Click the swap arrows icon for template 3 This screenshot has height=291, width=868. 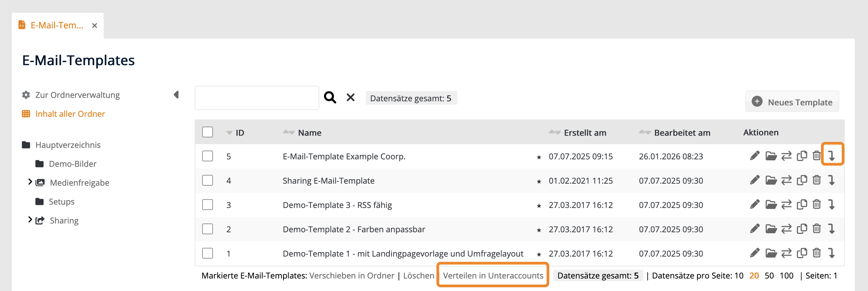click(786, 205)
